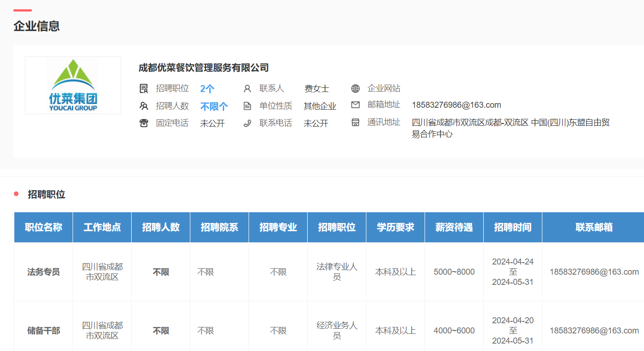The width and height of the screenshot is (644, 351).
Task: Click the contact phone handset icon
Action: click(x=247, y=123)
